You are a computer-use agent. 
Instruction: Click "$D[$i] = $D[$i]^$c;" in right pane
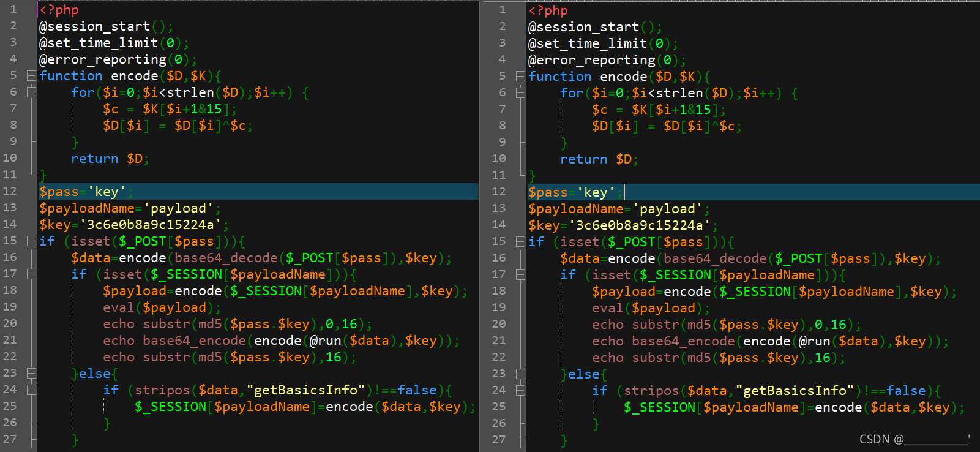667,126
